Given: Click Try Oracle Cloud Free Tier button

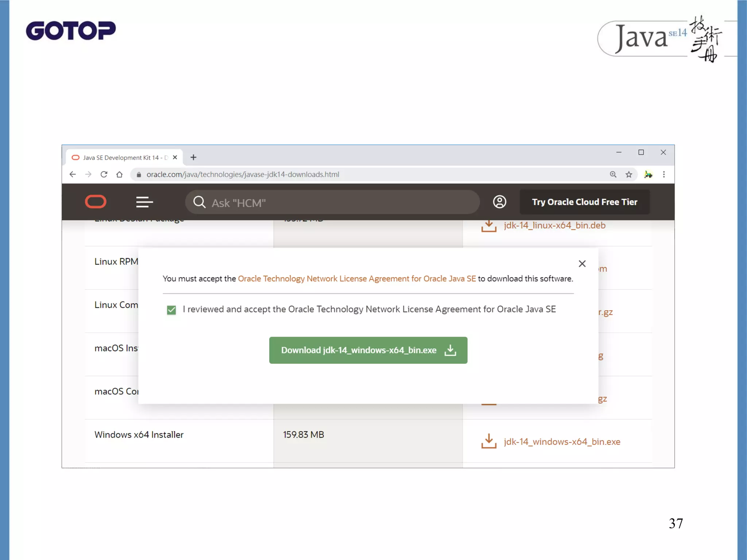Looking at the screenshot, I should 584,202.
